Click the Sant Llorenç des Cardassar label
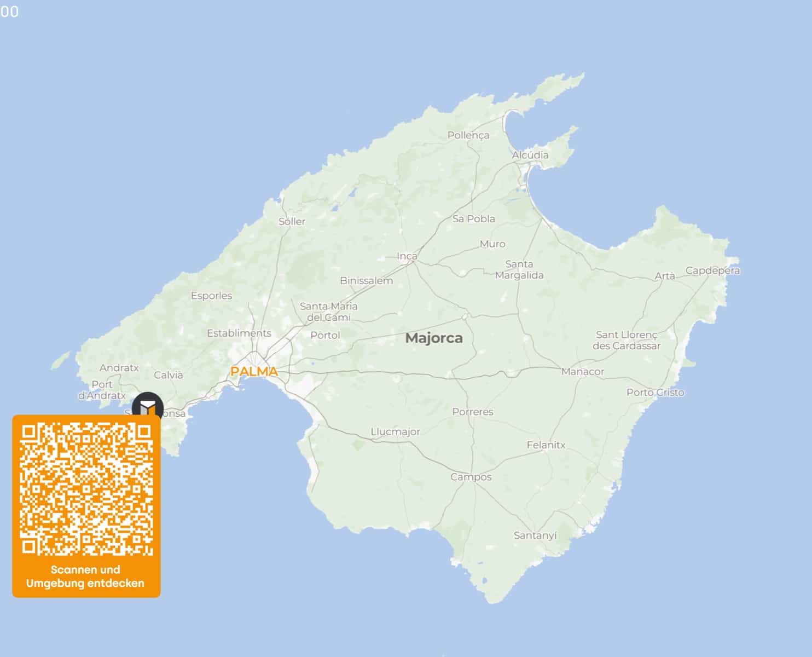This screenshot has height=657, width=812. click(x=627, y=339)
